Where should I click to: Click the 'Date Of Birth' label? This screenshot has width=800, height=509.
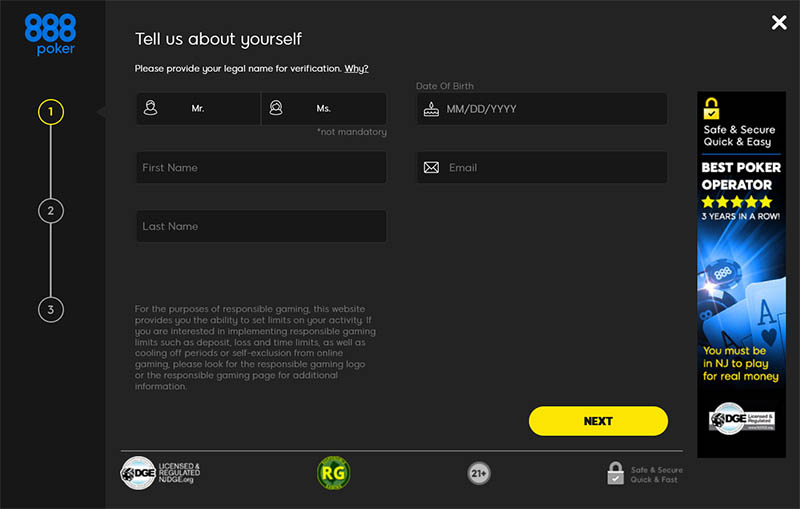[444, 86]
